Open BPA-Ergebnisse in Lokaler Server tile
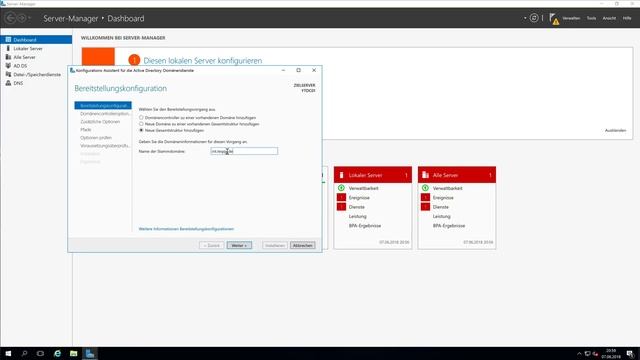Screen dimensions: 640x360 [365, 226]
